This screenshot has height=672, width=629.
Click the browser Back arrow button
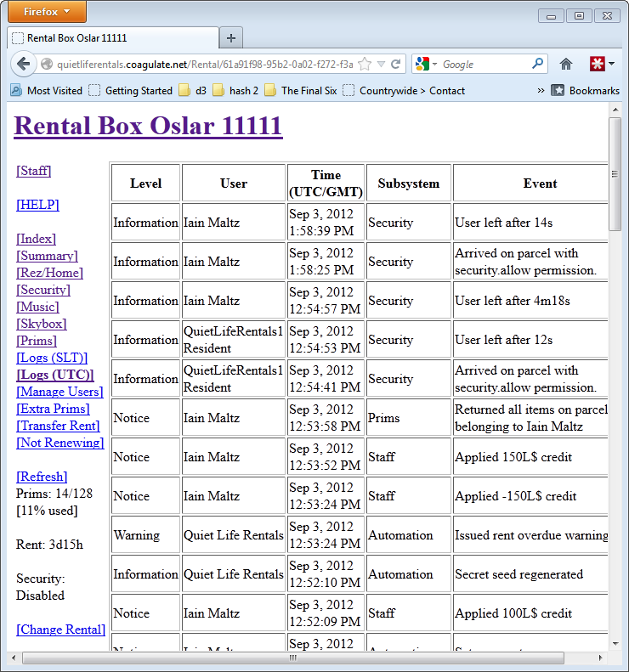click(24, 64)
